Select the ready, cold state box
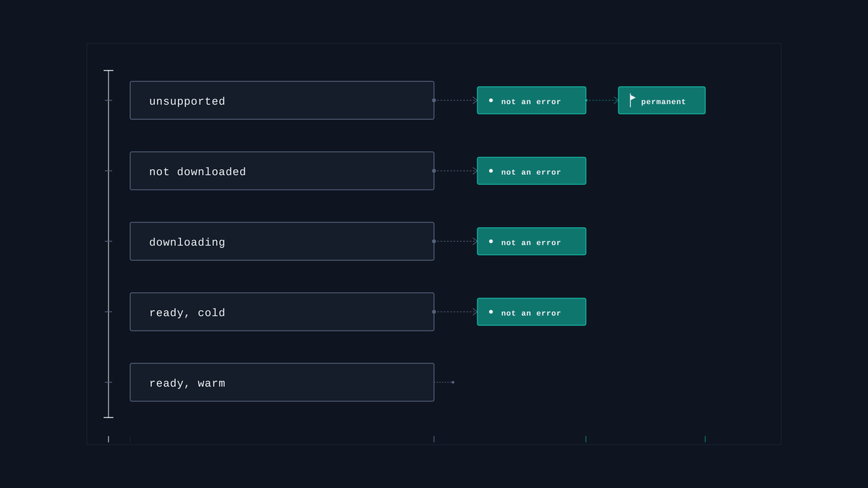Screen dimensions: 868x488 tap(282, 312)
